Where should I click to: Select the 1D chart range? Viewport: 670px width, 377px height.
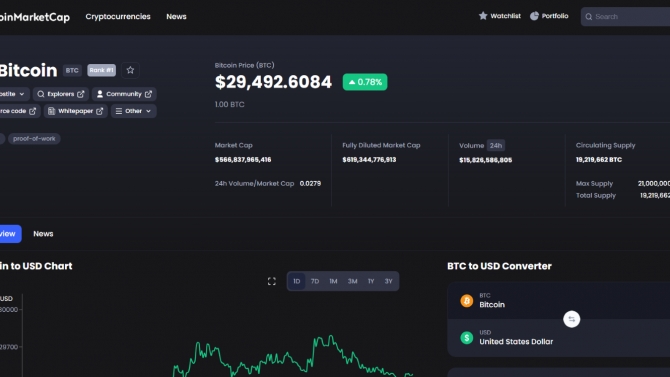pyautogui.click(x=297, y=281)
